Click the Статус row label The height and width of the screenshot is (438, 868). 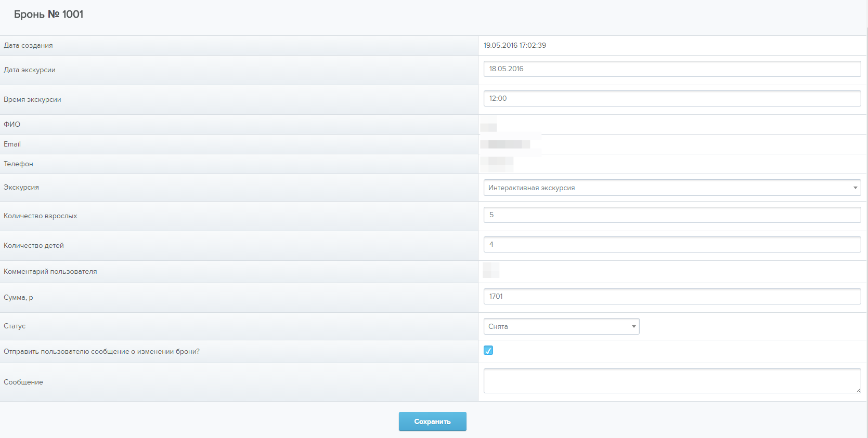click(15, 326)
